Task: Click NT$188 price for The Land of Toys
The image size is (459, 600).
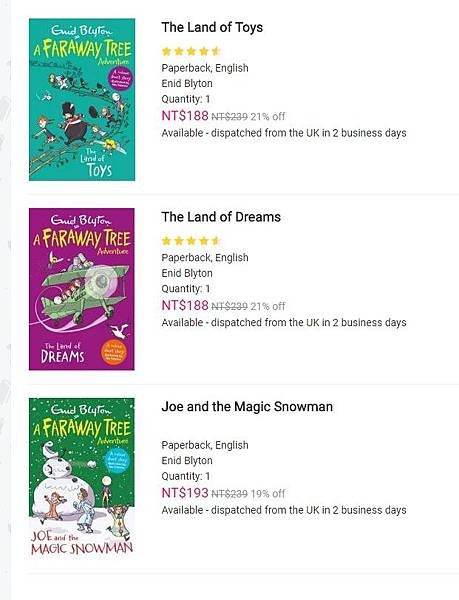Action: pos(185,116)
